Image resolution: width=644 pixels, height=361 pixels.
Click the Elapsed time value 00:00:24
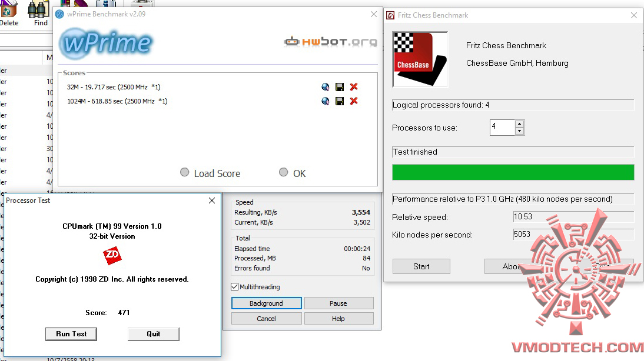[357, 249]
